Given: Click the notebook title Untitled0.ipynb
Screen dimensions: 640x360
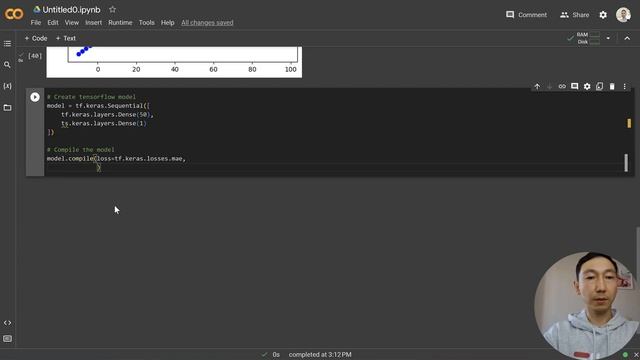Looking at the screenshot, I should pos(71,9).
